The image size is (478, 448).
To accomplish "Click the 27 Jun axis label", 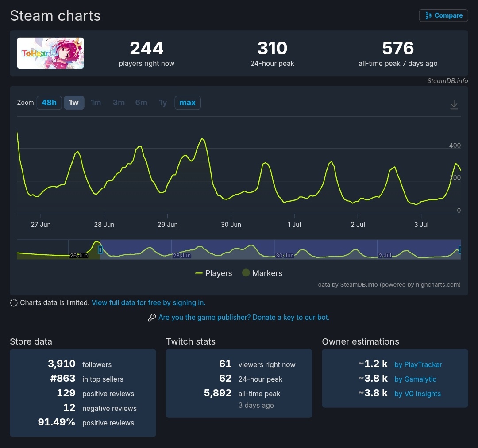I will point(41,225).
